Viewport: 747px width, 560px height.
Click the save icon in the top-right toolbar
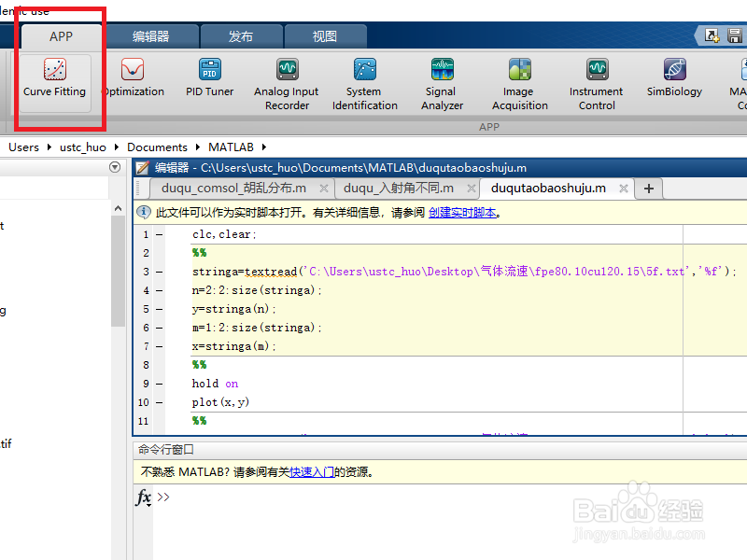[734, 35]
